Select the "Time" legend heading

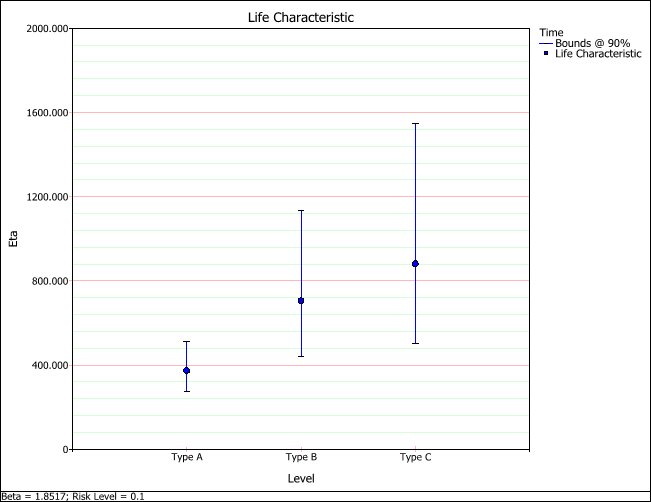(550, 32)
